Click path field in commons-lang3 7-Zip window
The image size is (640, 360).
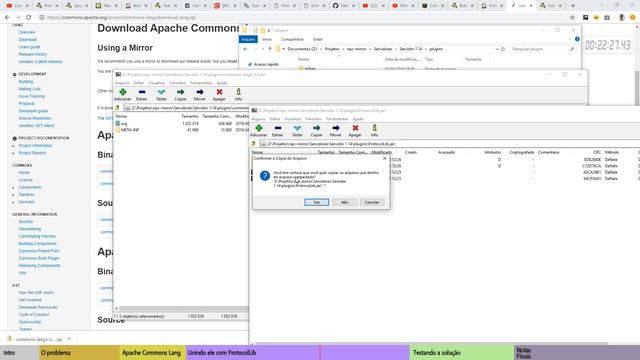(186, 108)
